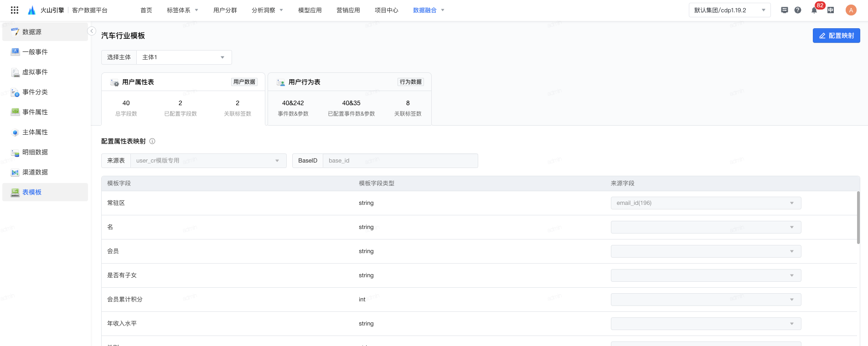
Task: Open source field dropdown for 名
Action: 706,227
